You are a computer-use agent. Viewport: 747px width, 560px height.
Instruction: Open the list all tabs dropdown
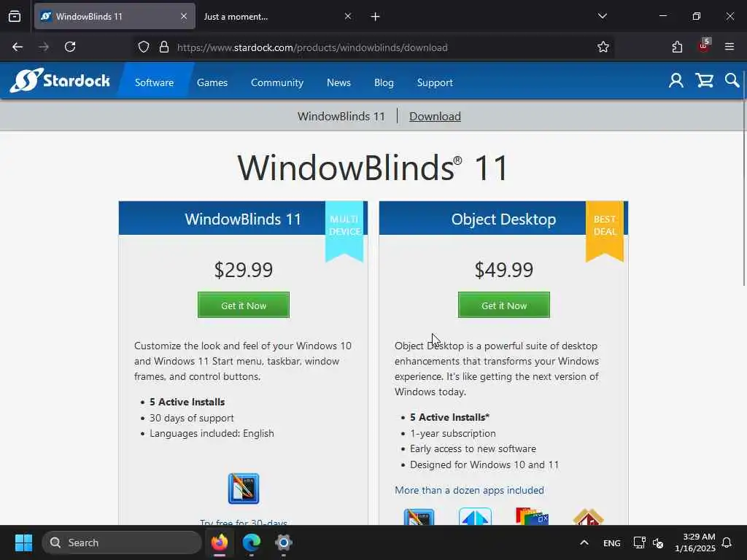[602, 16]
